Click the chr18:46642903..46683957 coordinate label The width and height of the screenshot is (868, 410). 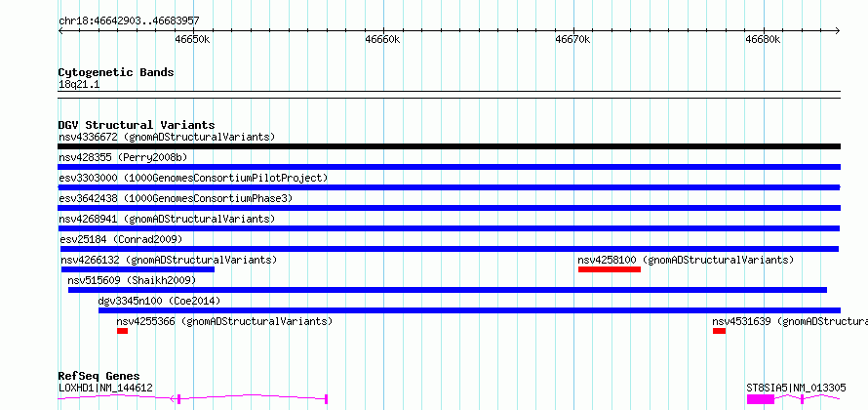pyautogui.click(x=129, y=21)
